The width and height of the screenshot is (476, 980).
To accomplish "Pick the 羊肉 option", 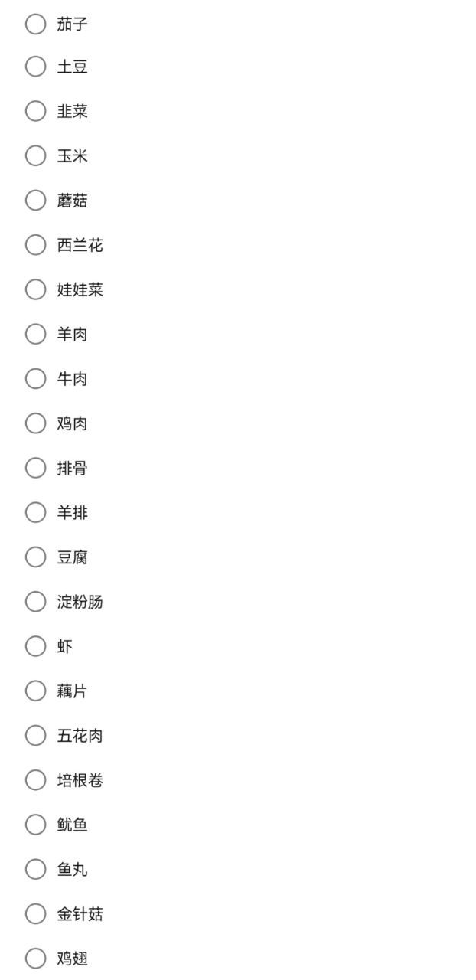I will [x=36, y=334].
